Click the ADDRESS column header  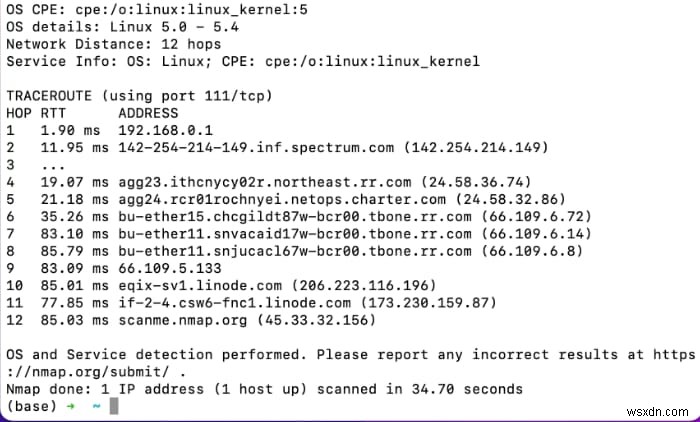[148, 113]
